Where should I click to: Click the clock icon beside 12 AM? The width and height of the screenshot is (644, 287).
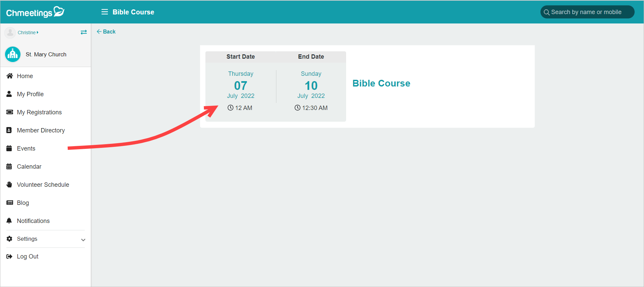[231, 108]
